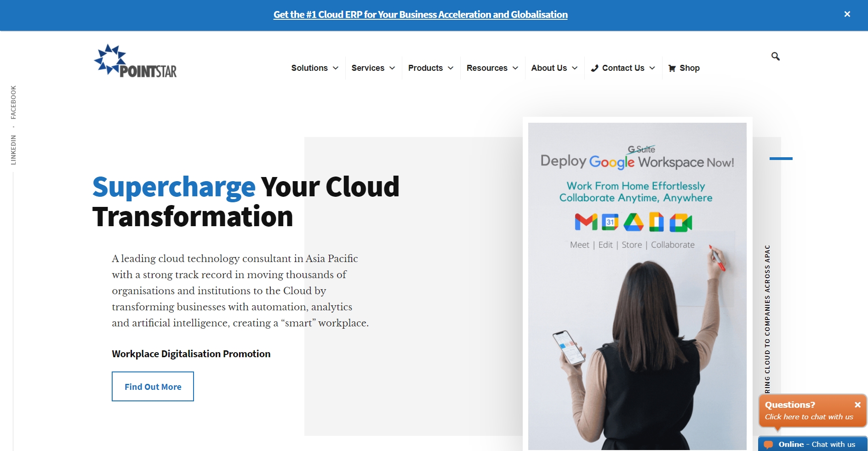Click the Contact Us phone icon
868x451 pixels.
594,68
